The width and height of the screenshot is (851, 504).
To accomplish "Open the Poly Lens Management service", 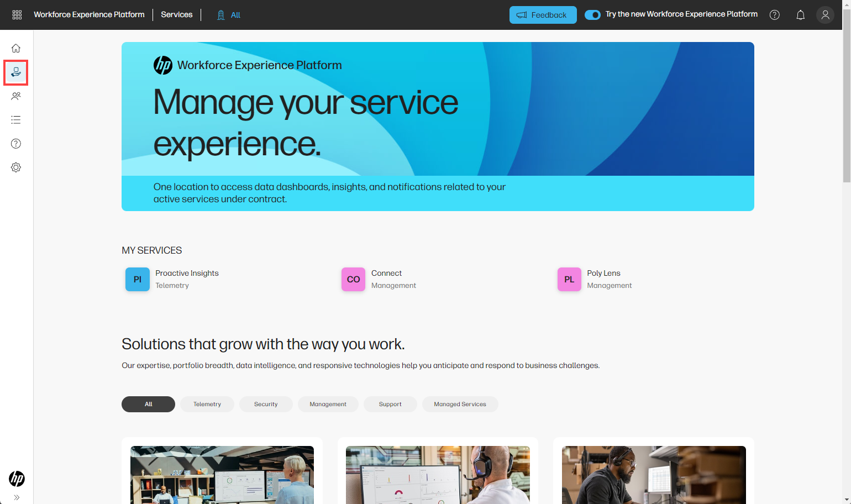I will pos(594,279).
